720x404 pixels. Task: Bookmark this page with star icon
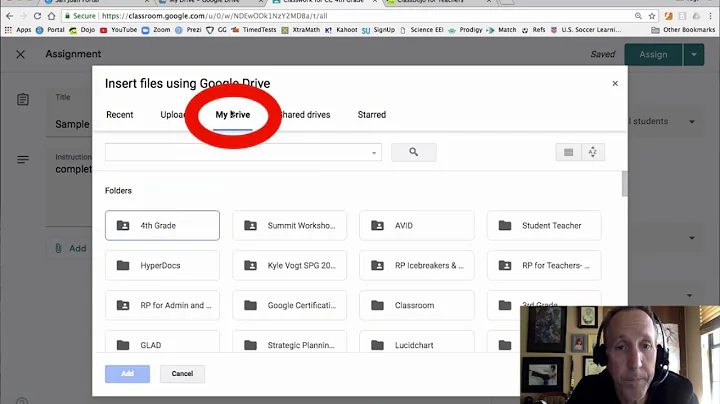(652, 16)
